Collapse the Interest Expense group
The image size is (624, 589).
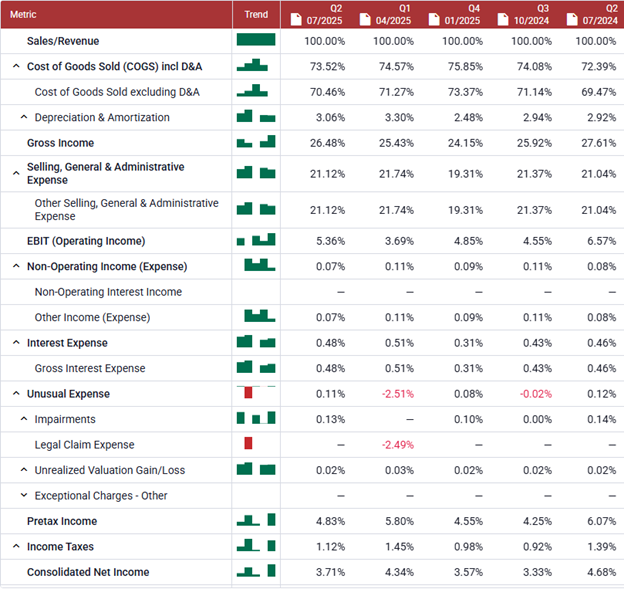point(16,343)
